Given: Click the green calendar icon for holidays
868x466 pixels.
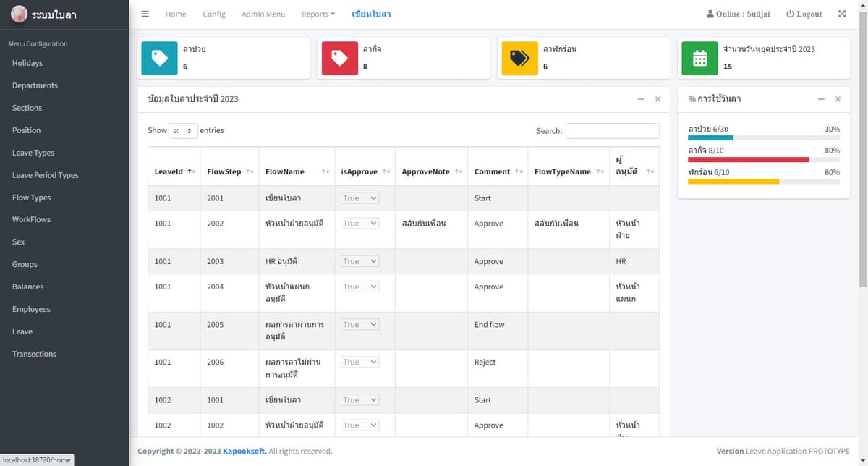Looking at the screenshot, I should coord(699,58).
